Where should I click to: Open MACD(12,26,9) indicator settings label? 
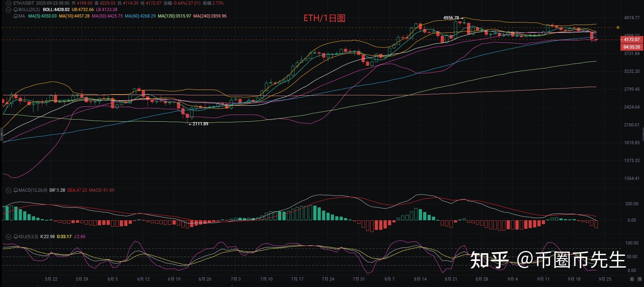[x=32, y=190]
